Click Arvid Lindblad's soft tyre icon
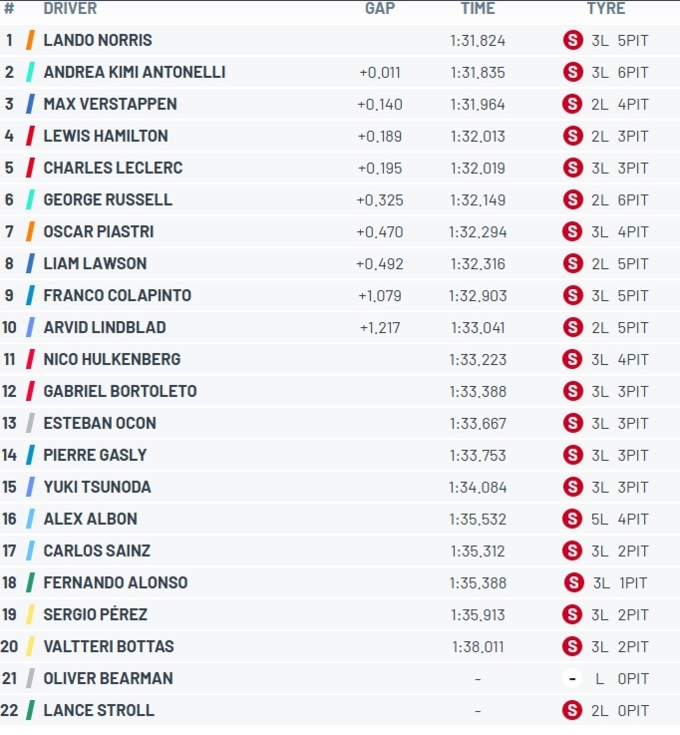The height and width of the screenshot is (735, 680). (x=573, y=327)
